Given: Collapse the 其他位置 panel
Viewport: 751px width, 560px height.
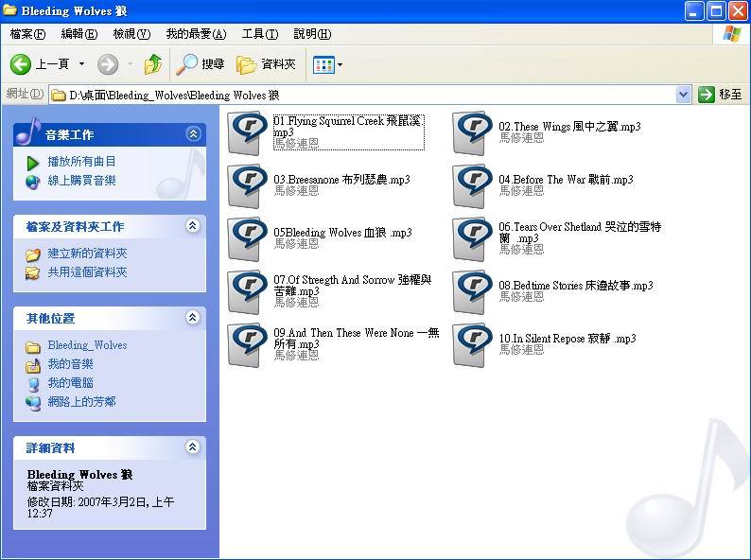Looking at the screenshot, I should click(x=193, y=318).
